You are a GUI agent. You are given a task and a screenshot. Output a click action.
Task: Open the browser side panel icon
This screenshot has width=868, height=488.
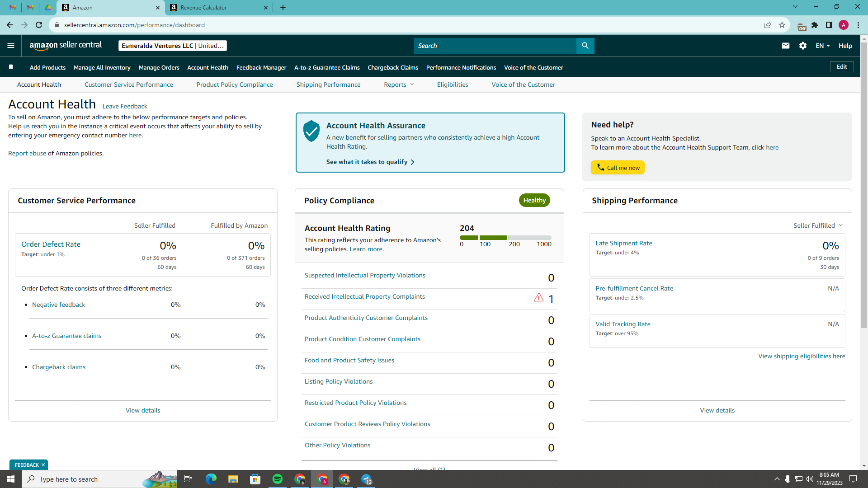point(829,25)
